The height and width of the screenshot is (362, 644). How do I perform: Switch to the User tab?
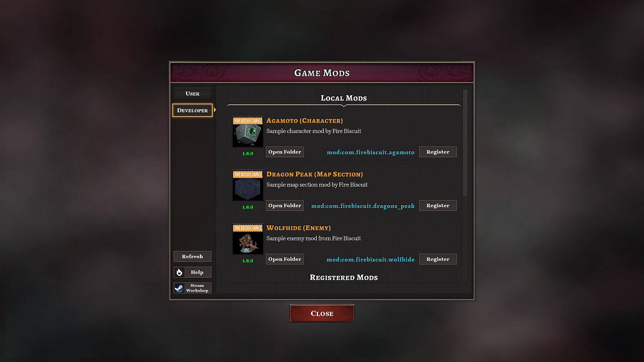point(193,94)
